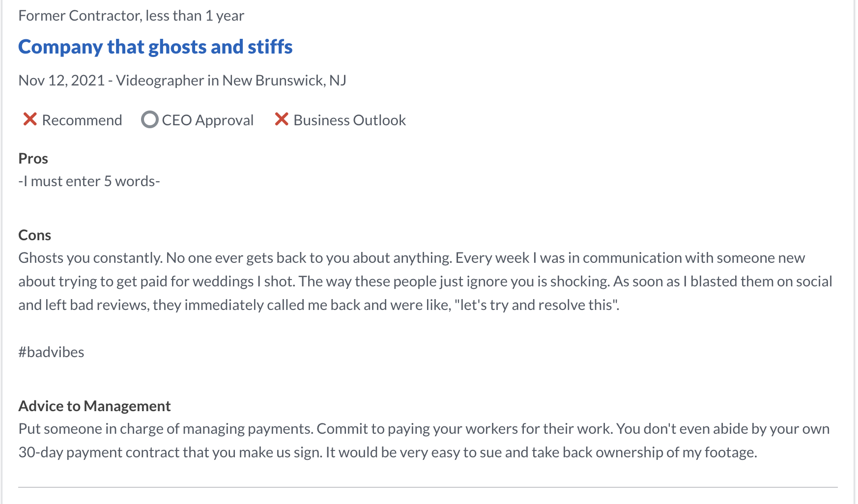This screenshot has height=504, width=858.
Task: Click the horizontal divider below the review
Action: pyautogui.click(x=428, y=487)
